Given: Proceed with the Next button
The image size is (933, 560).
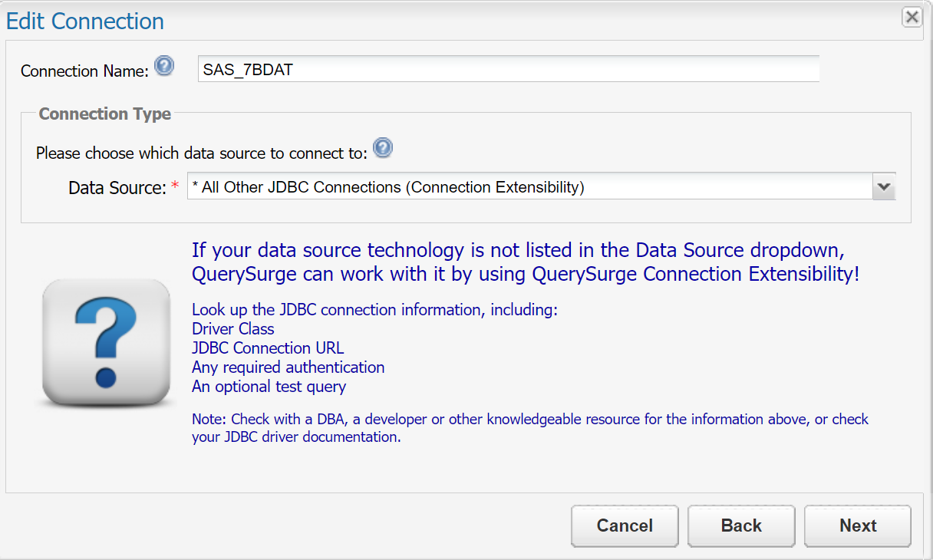Looking at the screenshot, I should [857, 525].
